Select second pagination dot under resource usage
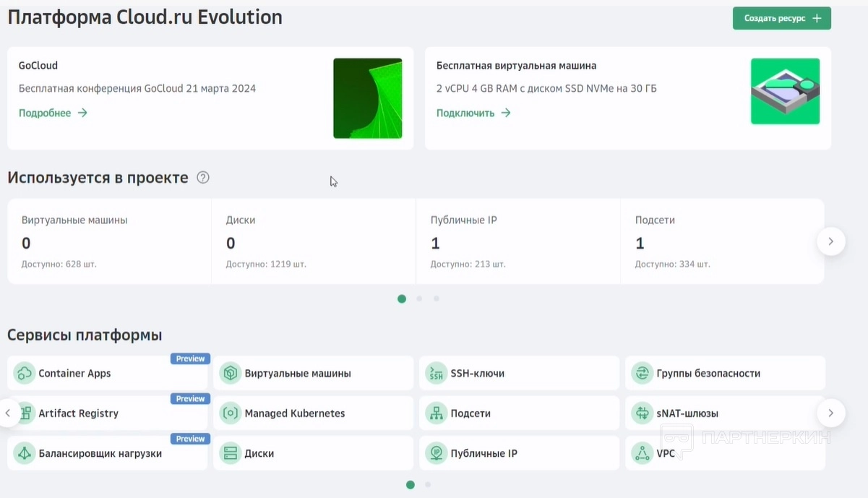The width and height of the screenshot is (868, 498). point(419,299)
